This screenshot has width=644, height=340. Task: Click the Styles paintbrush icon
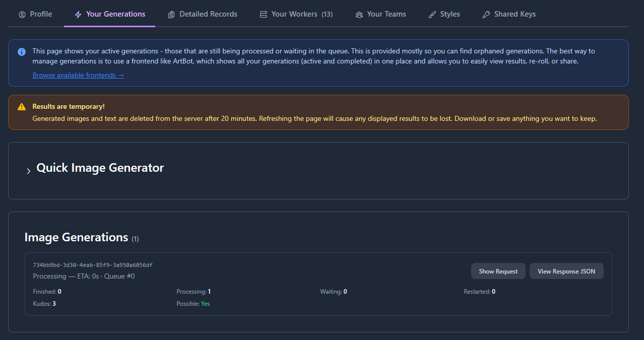[432, 15]
